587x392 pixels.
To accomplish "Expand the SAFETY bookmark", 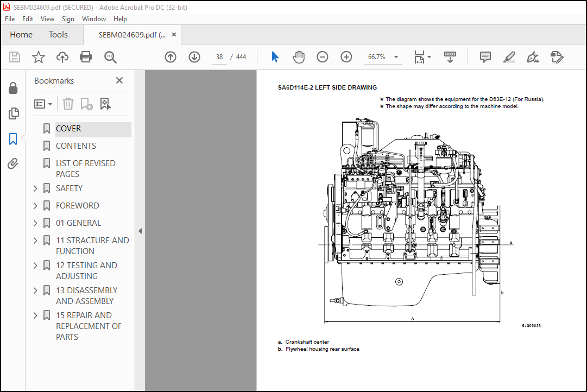I will coord(35,188).
